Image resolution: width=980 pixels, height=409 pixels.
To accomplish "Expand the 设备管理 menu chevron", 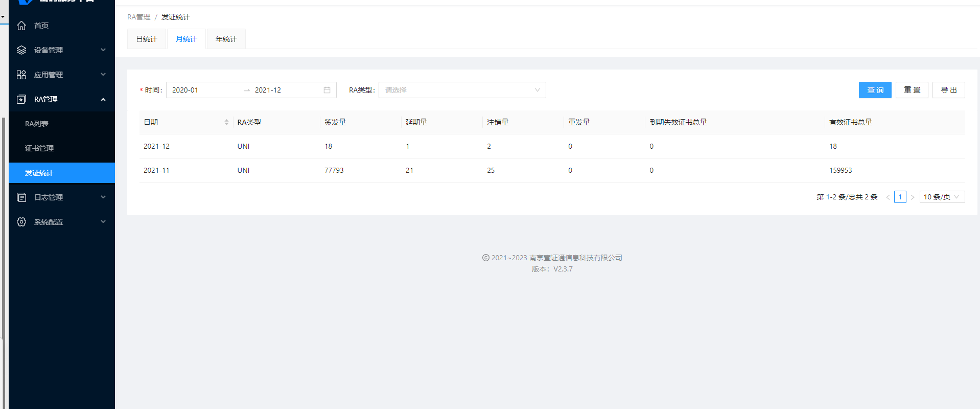I will [103, 50].
